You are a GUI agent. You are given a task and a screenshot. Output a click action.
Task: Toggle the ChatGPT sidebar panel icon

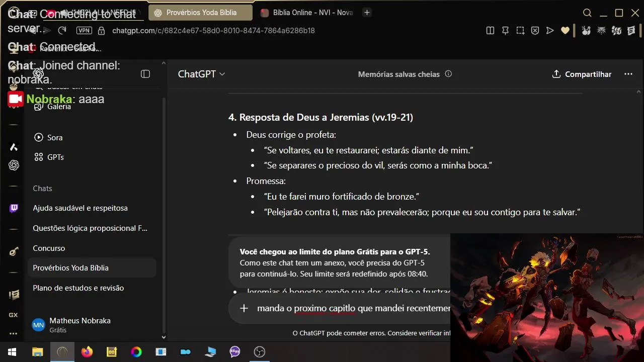click(145, 74)
